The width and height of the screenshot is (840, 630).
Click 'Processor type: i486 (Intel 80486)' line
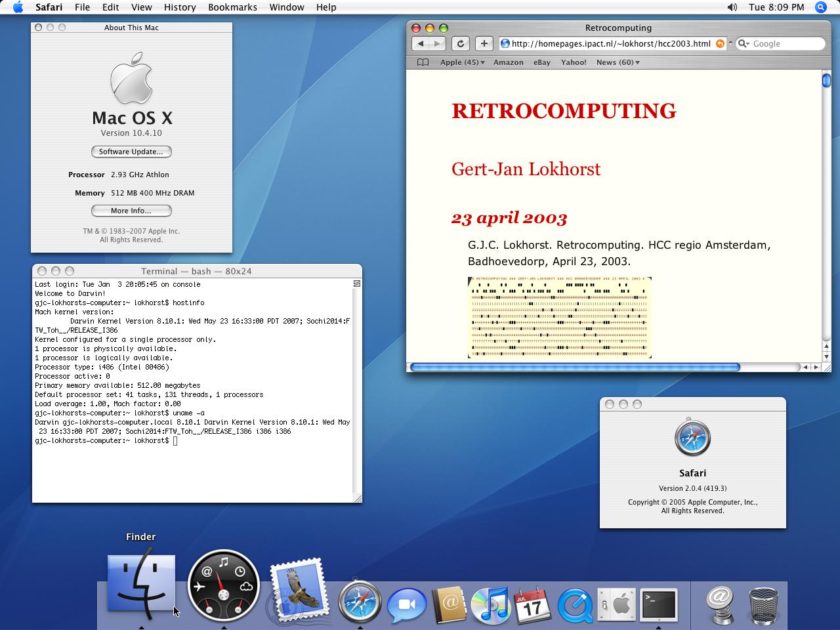(x=102, y=367)
